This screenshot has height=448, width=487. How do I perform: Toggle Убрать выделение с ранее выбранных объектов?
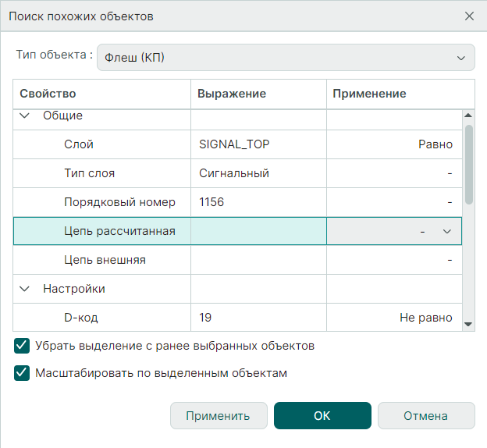(x=22, y=345)
